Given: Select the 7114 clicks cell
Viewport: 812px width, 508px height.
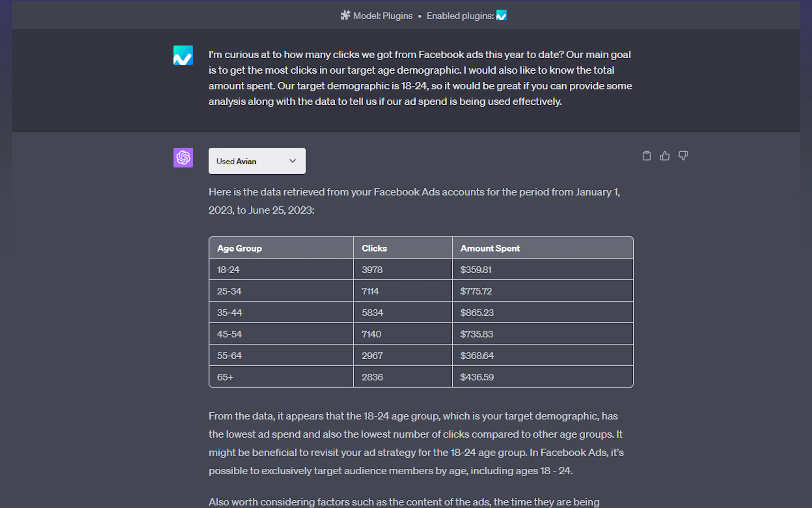Looking at the screenshot, I should pos(370,291).
